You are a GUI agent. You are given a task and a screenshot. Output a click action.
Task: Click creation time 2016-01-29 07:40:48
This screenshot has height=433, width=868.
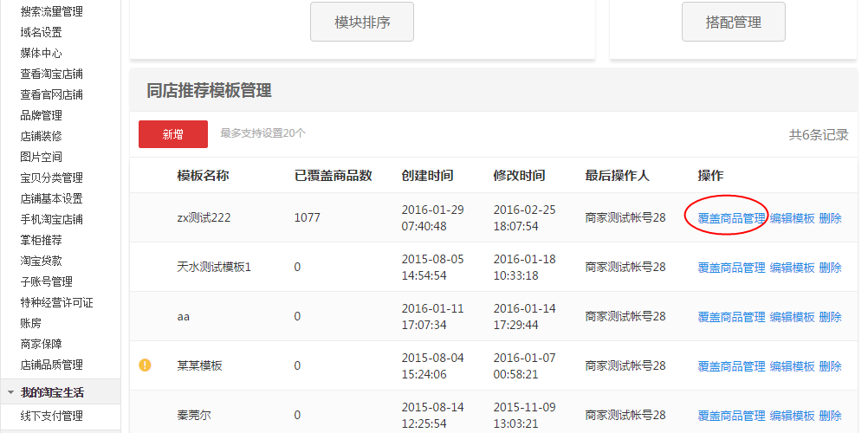click(x=433, y=218)
